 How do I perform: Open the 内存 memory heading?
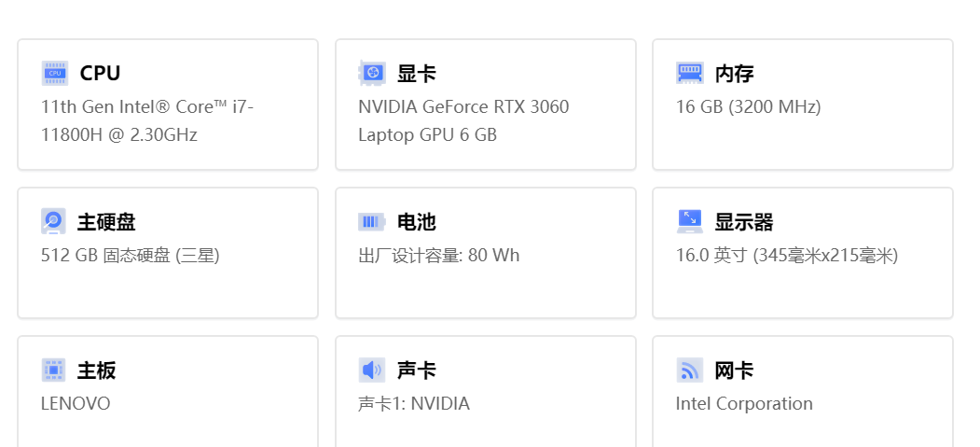(734, 73)
